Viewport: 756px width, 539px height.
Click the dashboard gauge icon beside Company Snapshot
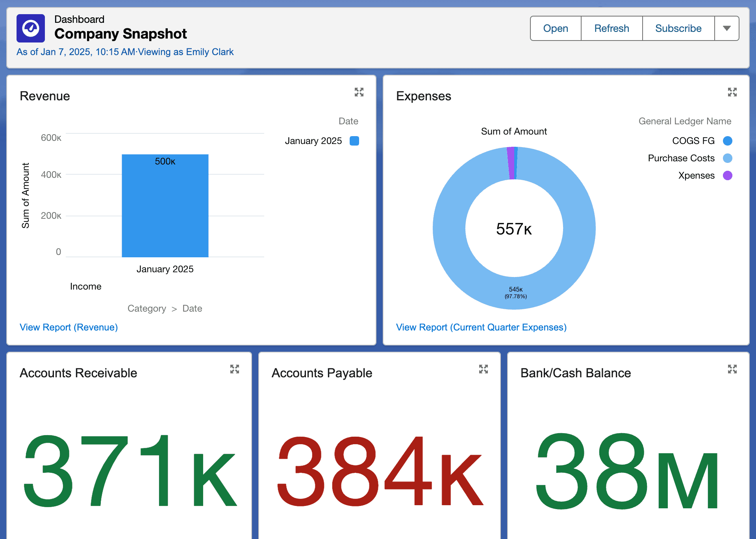point(31,28)
